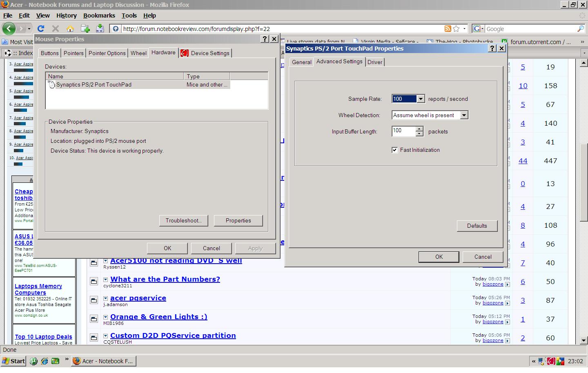
Task: Open 'What are the Part Numbers?' thread link
Action: 165,279
